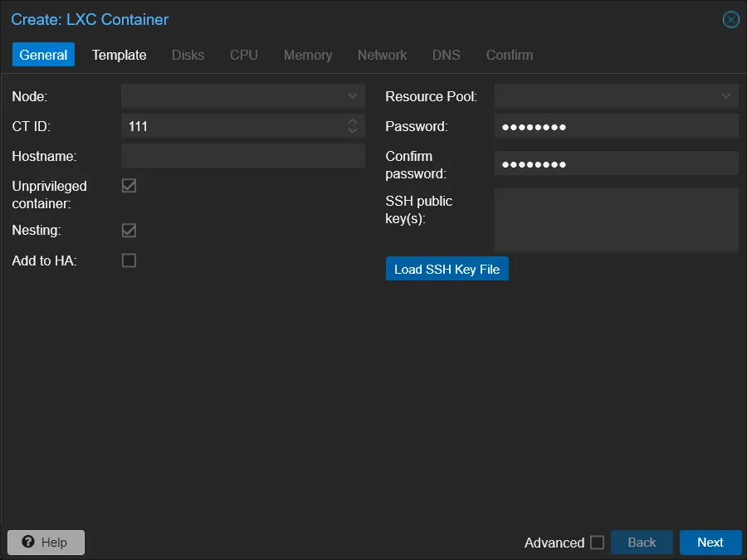The height and width of the screenshot is (560, 747).
Task: Click the dialog close icon top right
Action: [x=730, y=20]
